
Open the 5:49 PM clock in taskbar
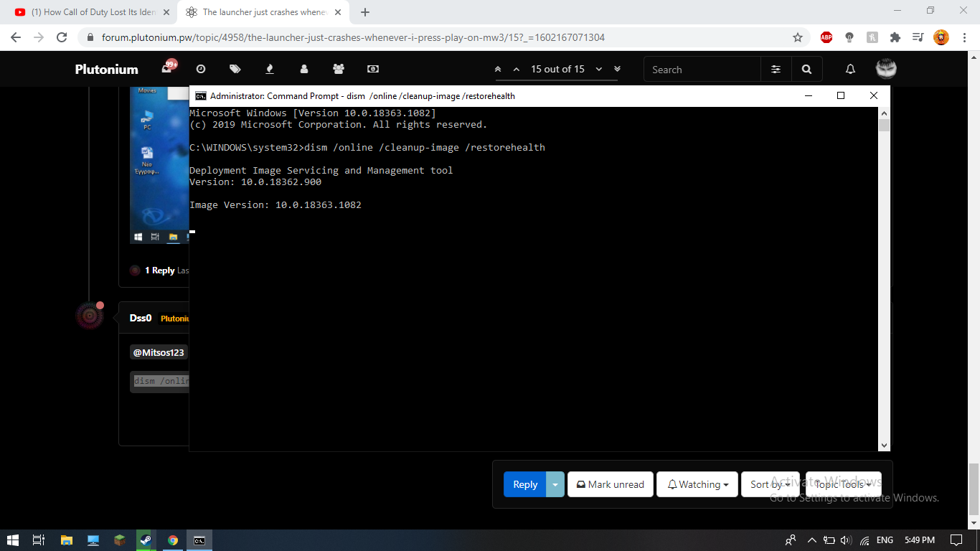click(919, 540)
